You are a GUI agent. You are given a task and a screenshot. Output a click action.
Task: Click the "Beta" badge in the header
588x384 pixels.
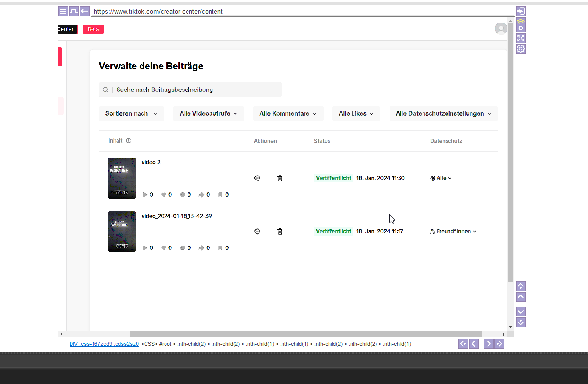pyautogui.click(x=93, y=29)
